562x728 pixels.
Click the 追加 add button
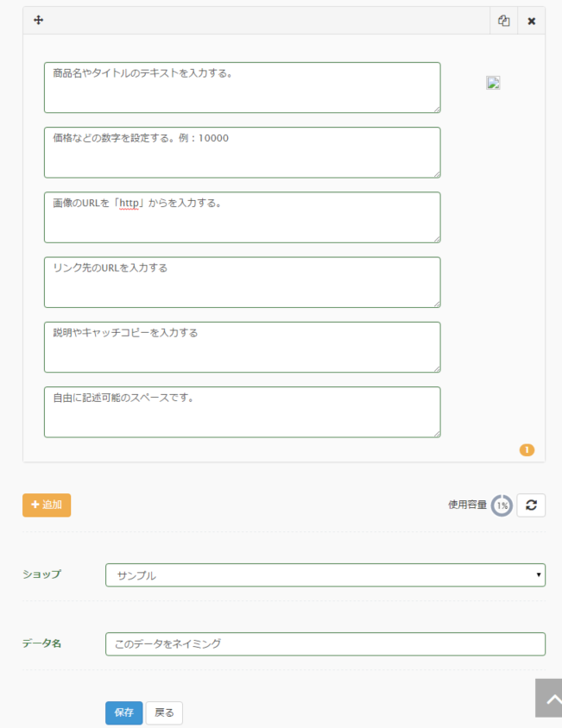click(x=47, y=505)
